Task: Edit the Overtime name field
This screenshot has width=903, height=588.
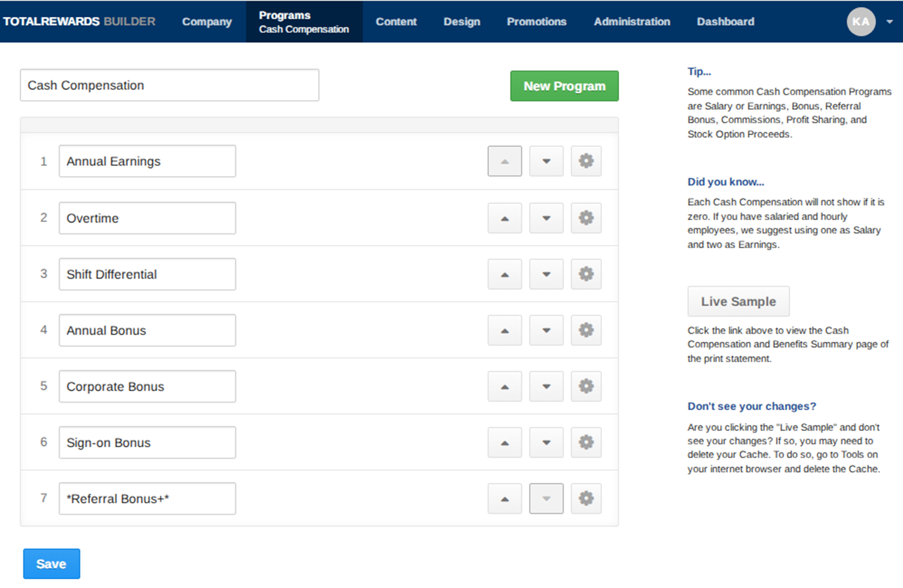Action: pyautogui.click(x=147, y=218)
